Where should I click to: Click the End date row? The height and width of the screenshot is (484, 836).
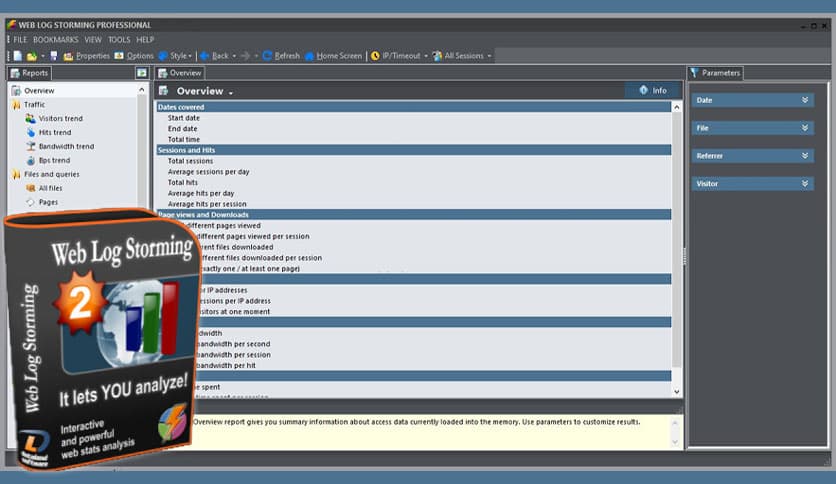(413, 128)
